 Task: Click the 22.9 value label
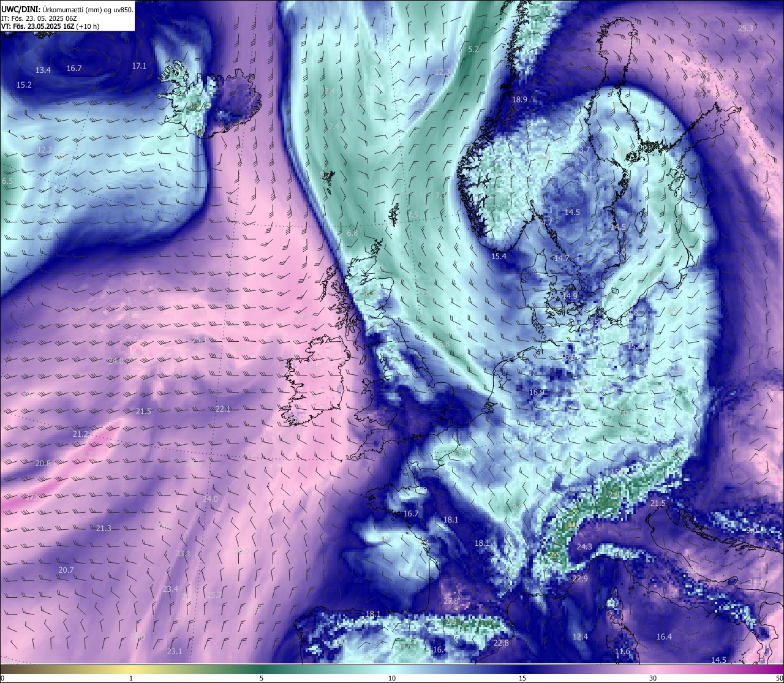[x=580, y=578]
